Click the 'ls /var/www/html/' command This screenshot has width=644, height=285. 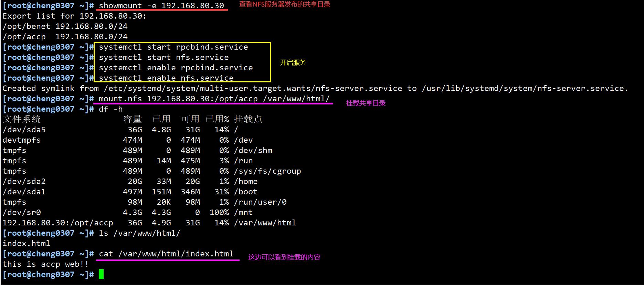[139, 233]
